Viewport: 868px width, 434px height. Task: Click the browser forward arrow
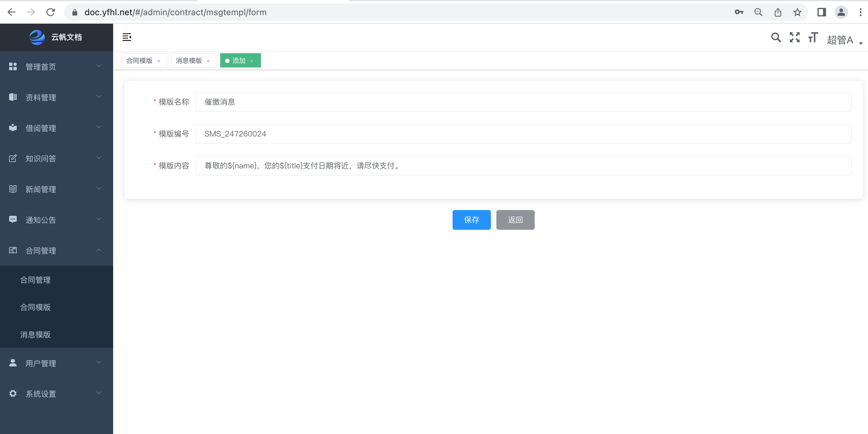tap(31, 12)
